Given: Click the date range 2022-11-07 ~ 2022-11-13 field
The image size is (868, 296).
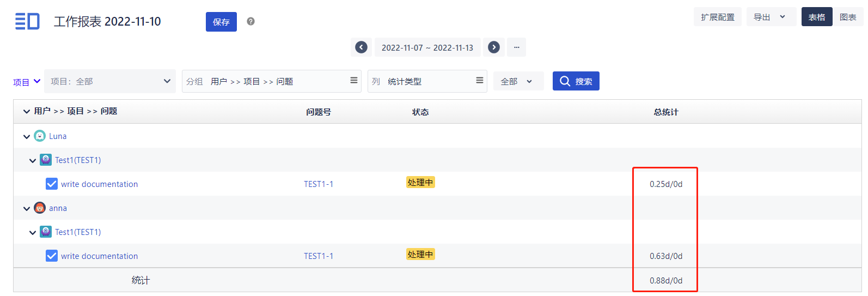Looking at the screenshot, I should pyautogui.click(x=427, y=47).
